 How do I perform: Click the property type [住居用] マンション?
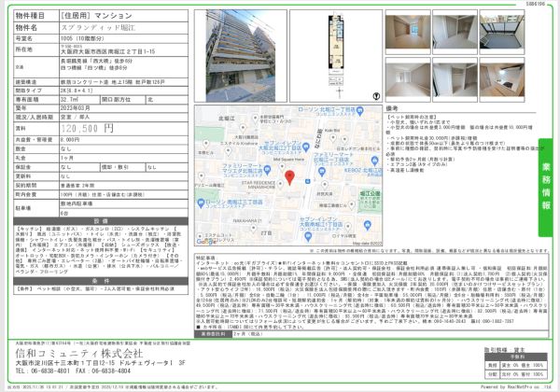pyautogui.click(x=96, y=16)
